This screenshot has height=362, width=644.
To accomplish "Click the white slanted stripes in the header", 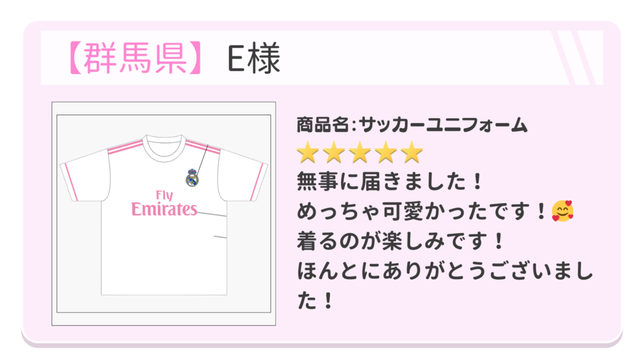I will pos(574,57).
